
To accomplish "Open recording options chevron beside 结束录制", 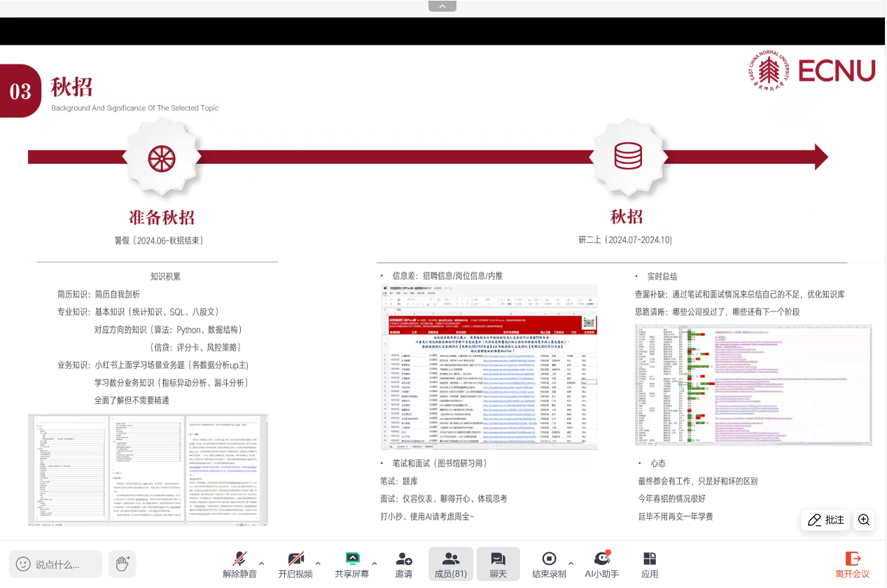I will point(571,563).
